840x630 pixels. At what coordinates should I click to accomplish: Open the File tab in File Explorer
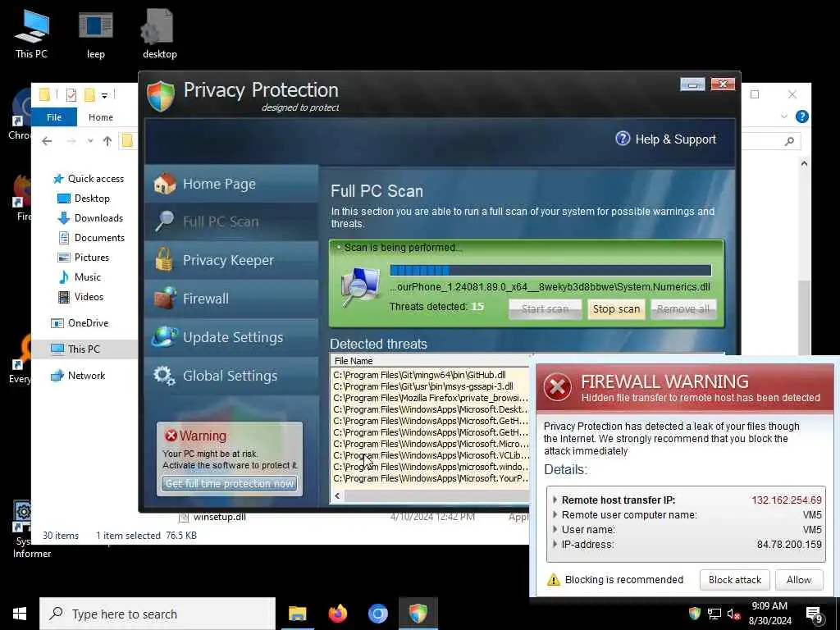click(54, 117)
